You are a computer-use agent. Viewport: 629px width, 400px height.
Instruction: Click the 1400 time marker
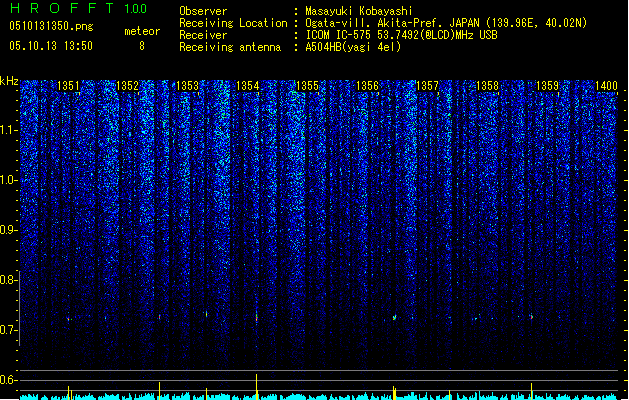click(607, 86)
